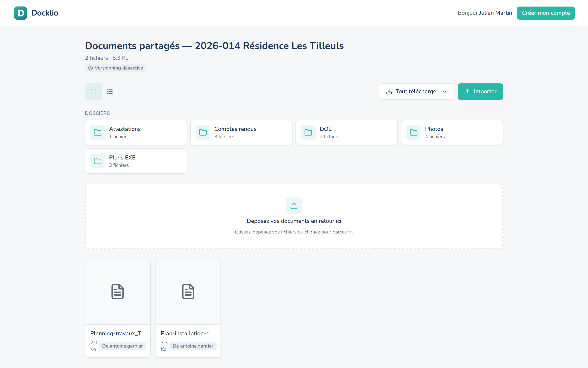Open the Attestations folder icon
The image size is (588, 368).
click(97, 132)
